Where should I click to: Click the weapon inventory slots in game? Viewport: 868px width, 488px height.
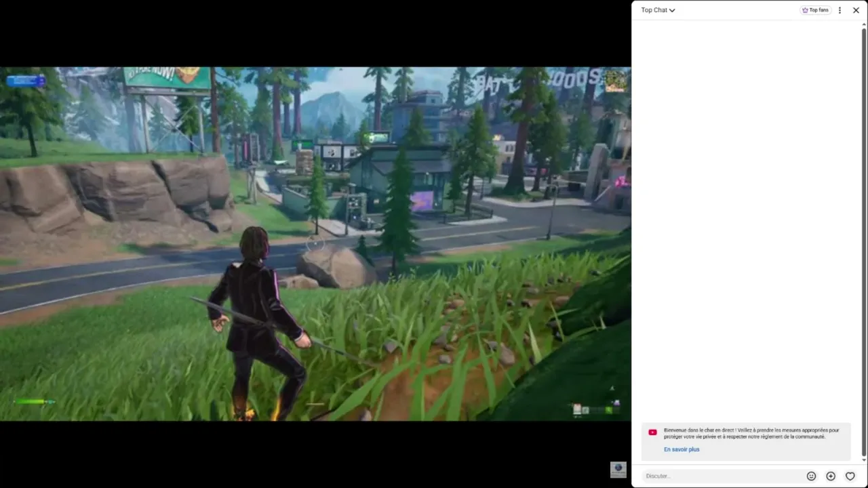(x=595, y=409)
